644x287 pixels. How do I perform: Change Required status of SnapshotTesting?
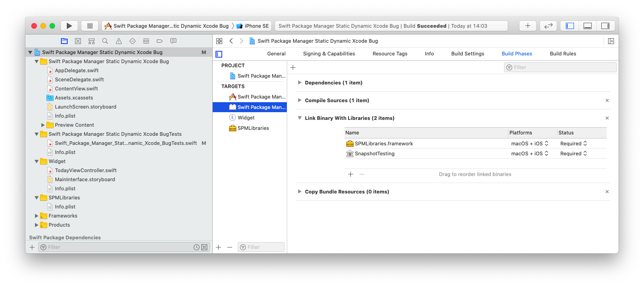coord(574,153)
